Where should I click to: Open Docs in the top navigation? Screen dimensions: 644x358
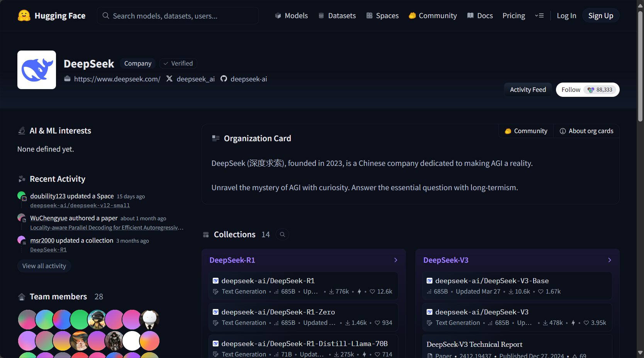[480, 16]
